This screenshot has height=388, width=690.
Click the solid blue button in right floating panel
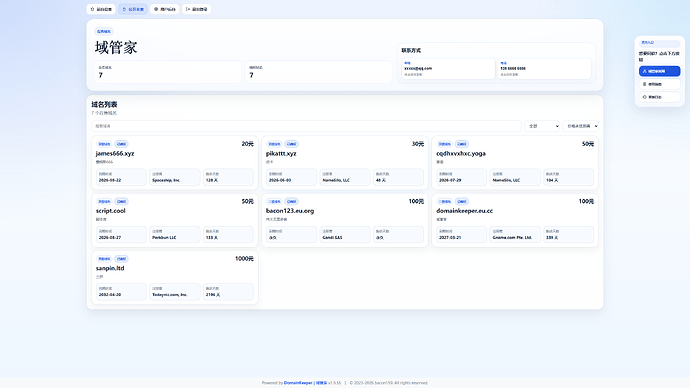tap(659, 71)
